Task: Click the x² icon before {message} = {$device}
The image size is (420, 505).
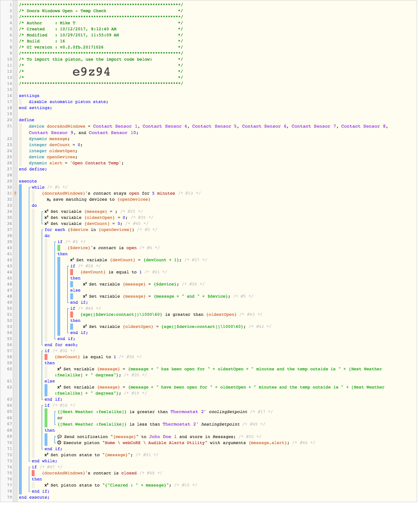Action: 85,284
